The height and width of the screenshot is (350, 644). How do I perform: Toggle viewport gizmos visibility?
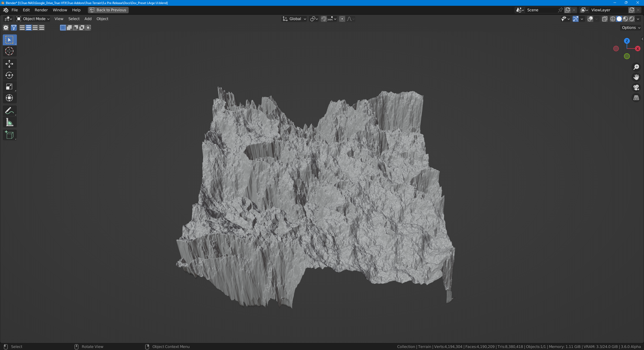pyautogui.click(x=575, y=19)
